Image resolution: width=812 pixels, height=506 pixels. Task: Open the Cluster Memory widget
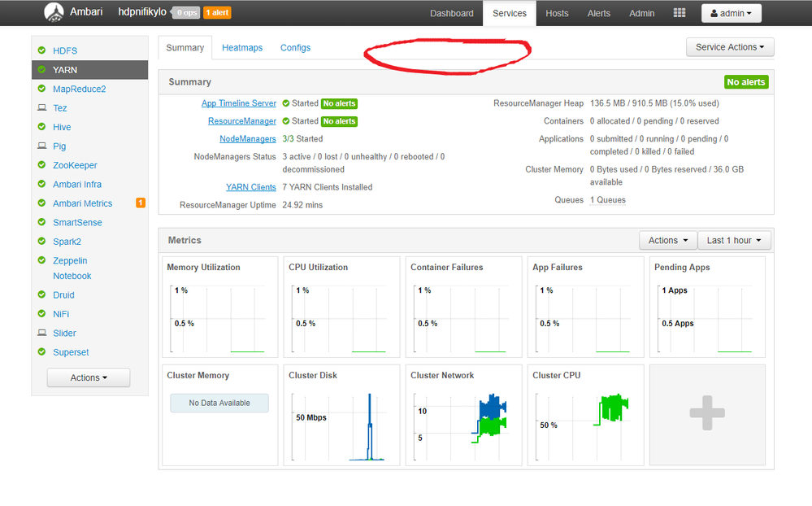[x=220, y=415]
